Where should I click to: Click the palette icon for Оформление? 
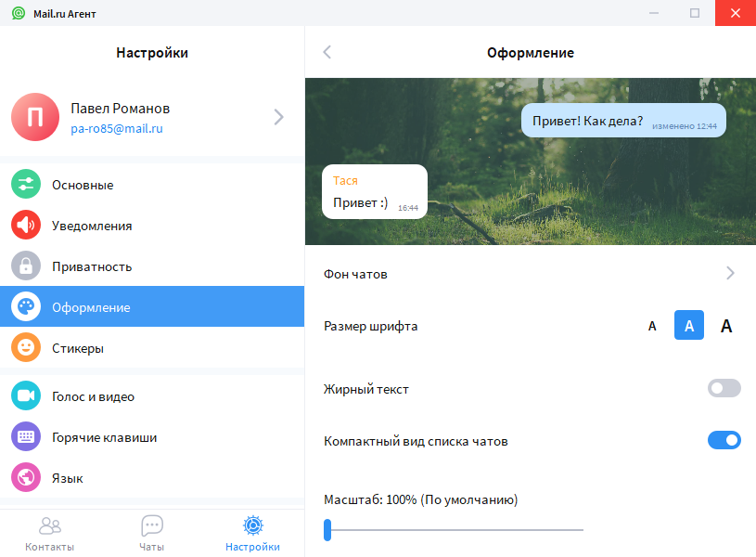pyautogui.click(x=26, y=306)
